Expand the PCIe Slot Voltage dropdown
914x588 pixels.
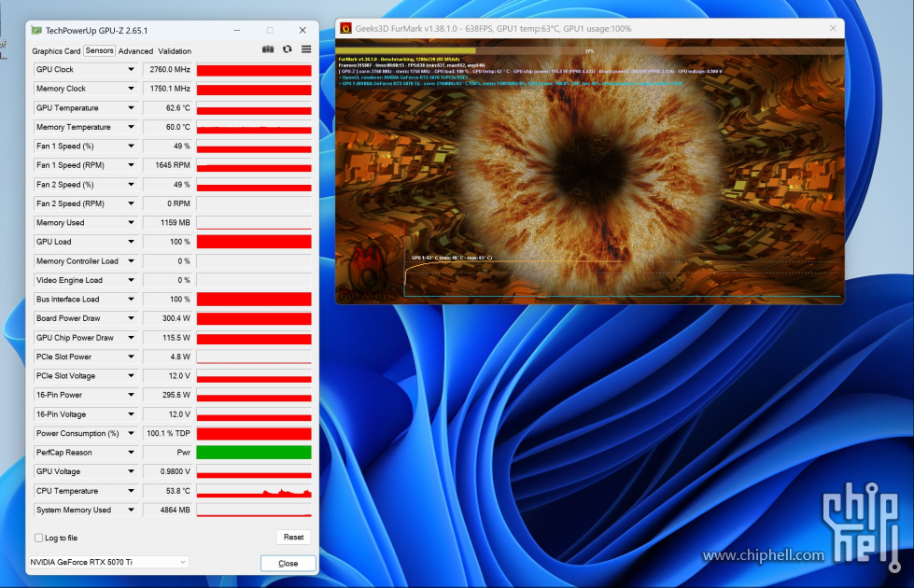pyautogui.click(x=131, y=376)
